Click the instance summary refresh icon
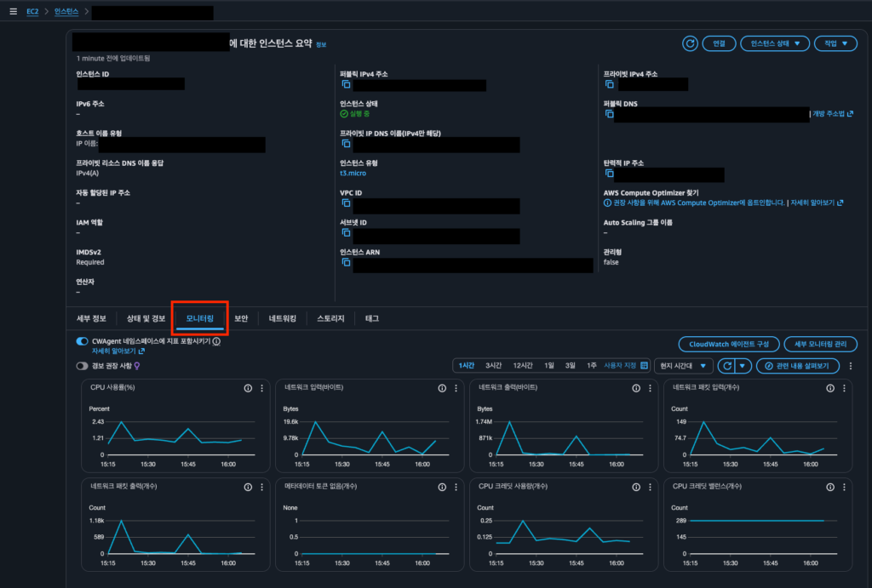Viewport: 872px width, 588px height. point(689,43)
